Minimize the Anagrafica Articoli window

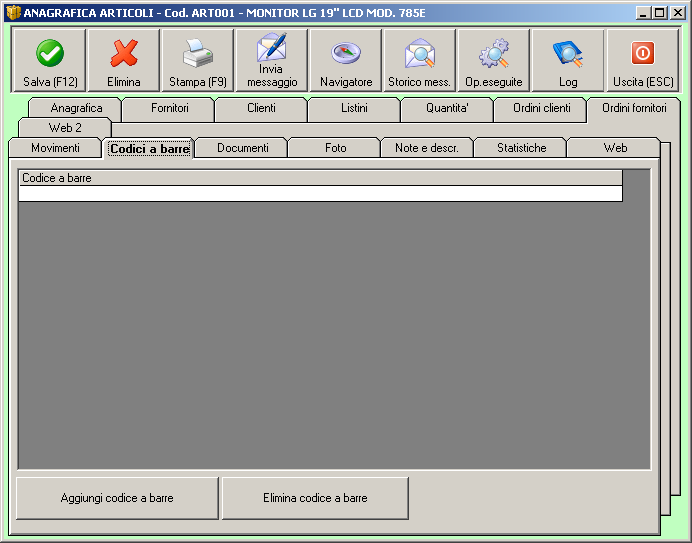point(643,13)
